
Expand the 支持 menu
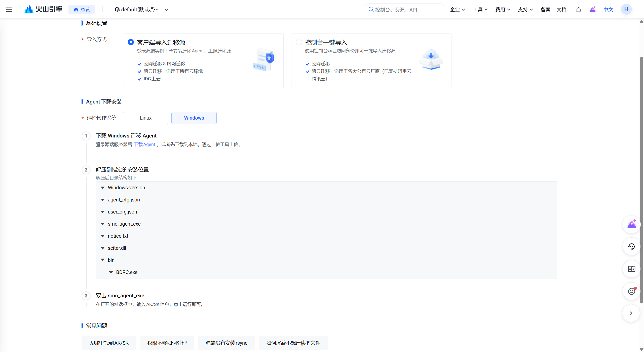coord(525,10)
